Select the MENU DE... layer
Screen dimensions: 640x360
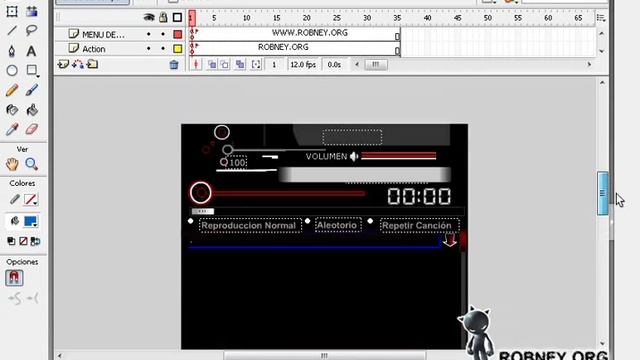[x=103, y=35]
